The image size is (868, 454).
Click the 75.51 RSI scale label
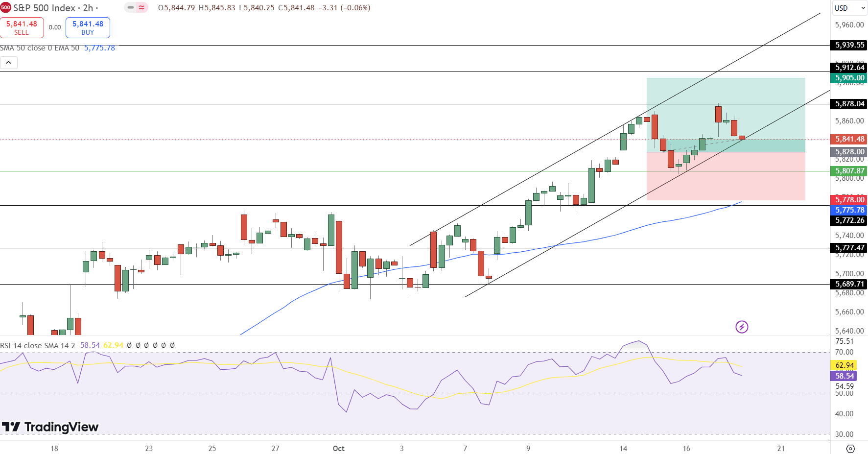(844, 341)
